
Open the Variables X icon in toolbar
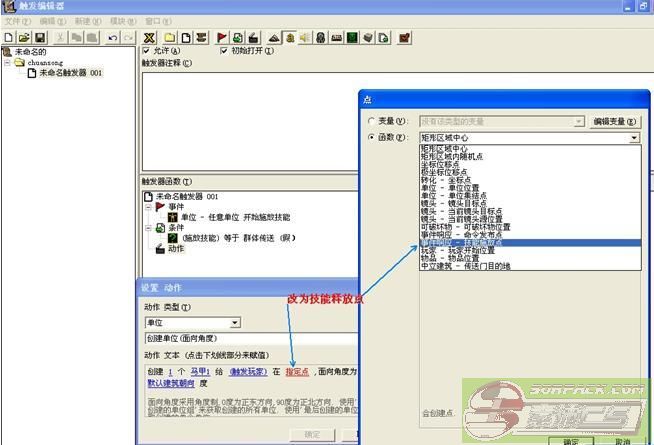(x=149, y=37)
